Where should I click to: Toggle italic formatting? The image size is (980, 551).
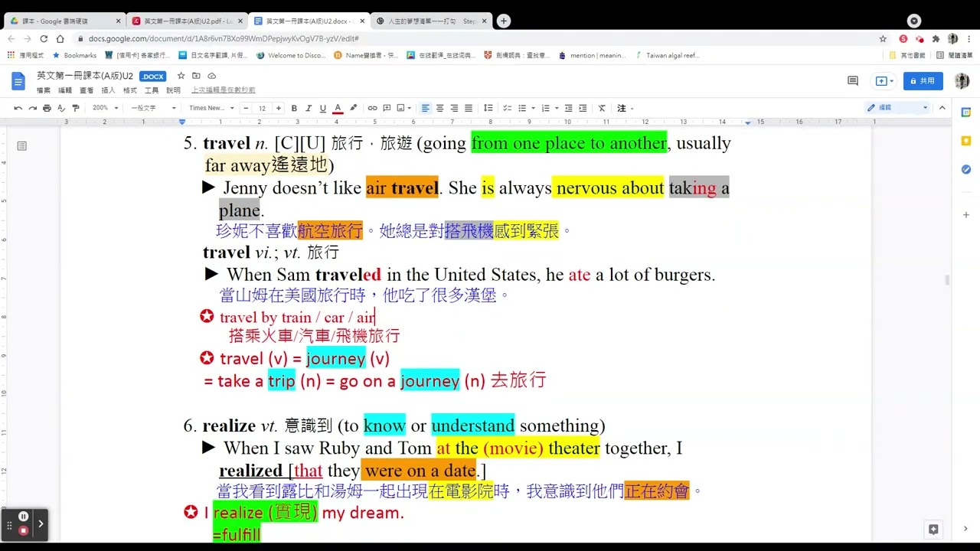tap(309, 108)
